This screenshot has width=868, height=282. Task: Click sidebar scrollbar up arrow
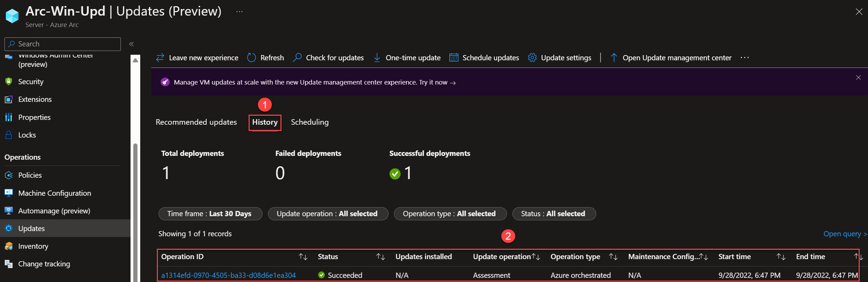135,60
